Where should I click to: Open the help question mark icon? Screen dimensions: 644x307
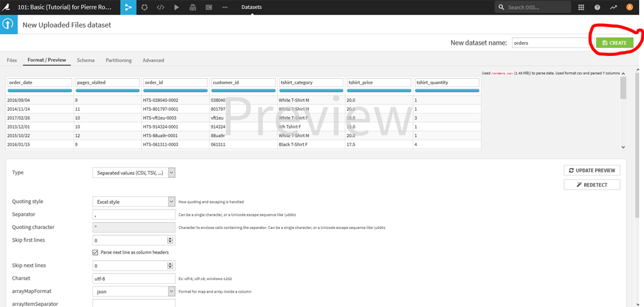[x=597, y=8]
